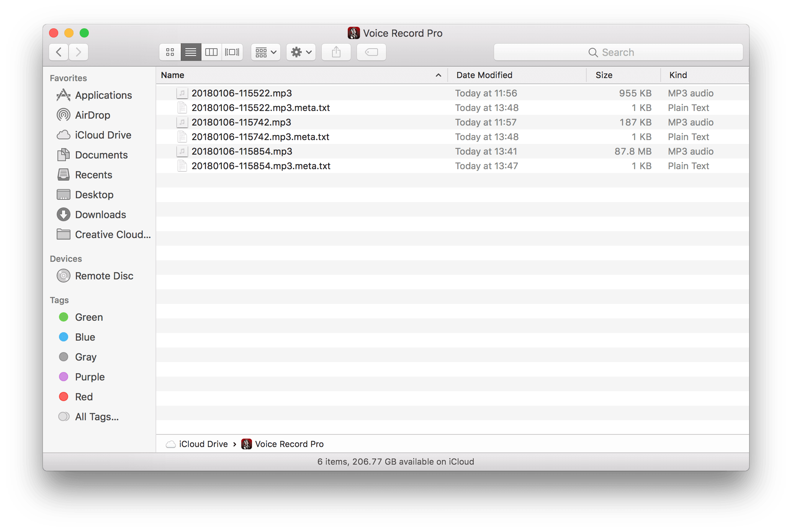The height and width of the screenshot is (532, 792).
Task: Sort by the Kind column header
Action: click(705, 75)
